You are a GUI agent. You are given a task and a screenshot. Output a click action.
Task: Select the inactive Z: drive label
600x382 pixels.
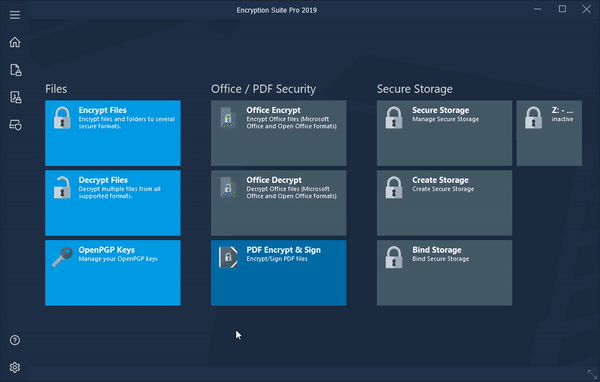tap(562, 119)
